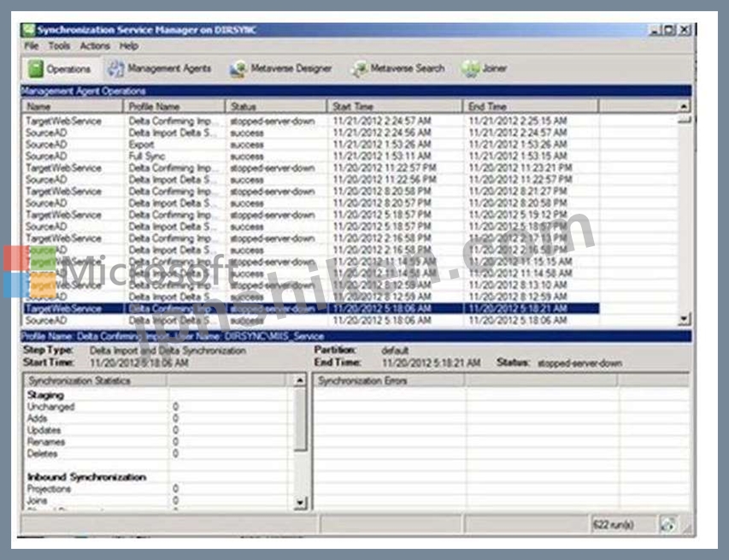Select the run ending at 8:21:27 PM
Viewport: 729px width, 560px height.
[310, 192]
